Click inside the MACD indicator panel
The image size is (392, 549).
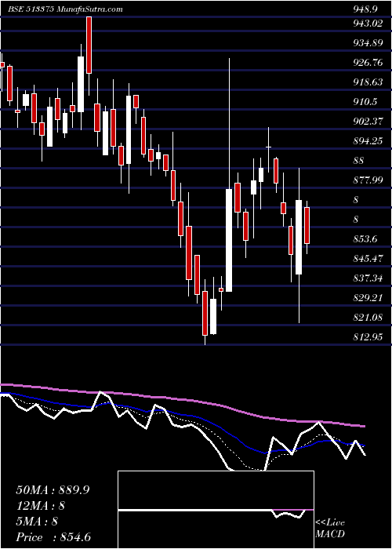click(x=216, y=510)
